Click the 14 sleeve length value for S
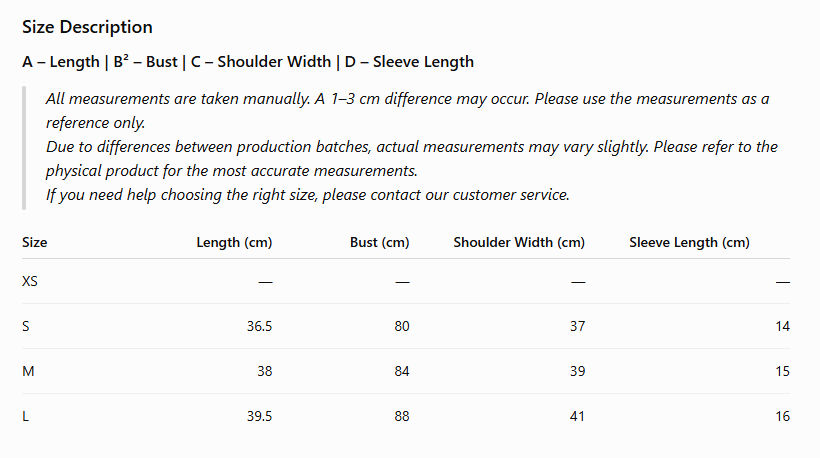Screen dimensions: 820x458 point(782,326)
